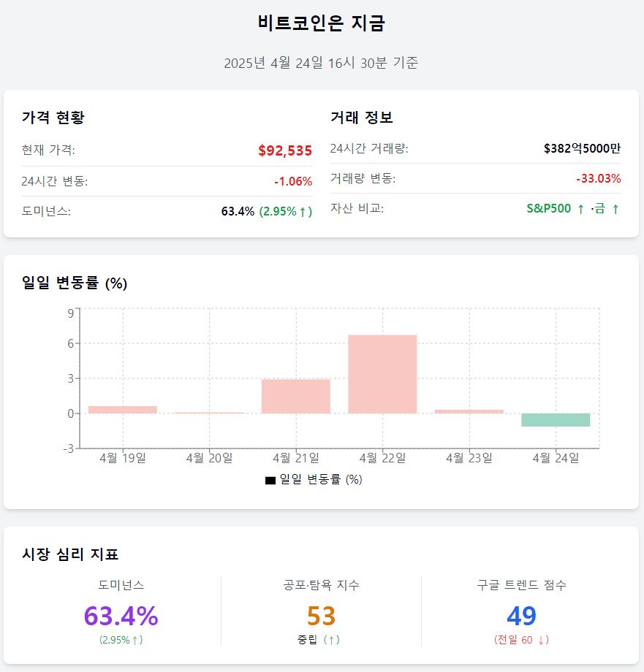This screenshot has height=672, width=644.
Task: Select the 4월 19일 bar in the chart
Action: (x=123, y=410)
